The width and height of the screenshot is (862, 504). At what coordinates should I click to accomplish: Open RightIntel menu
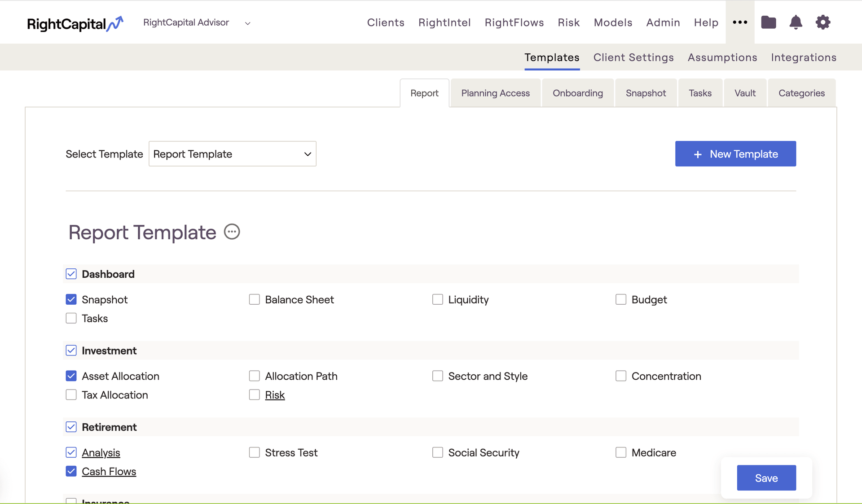click(x=444, y=22)
